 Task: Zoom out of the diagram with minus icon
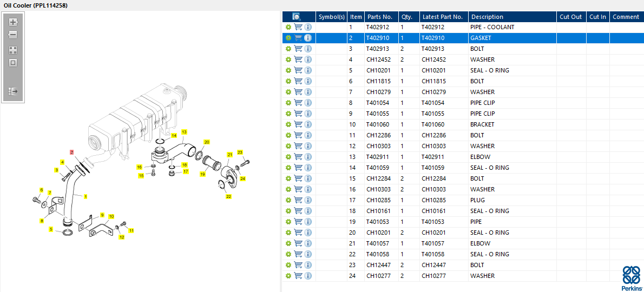coord(13,35)
